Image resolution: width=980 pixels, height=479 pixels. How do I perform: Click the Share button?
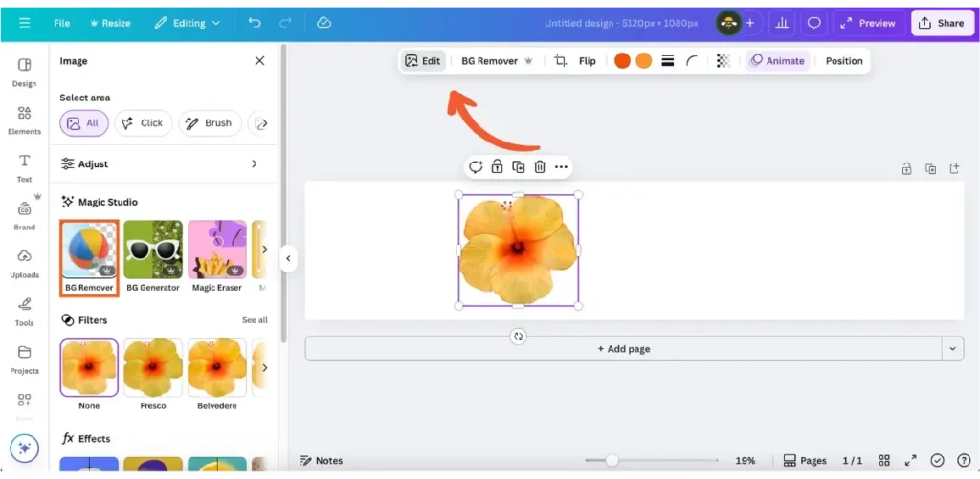[941, 23]
